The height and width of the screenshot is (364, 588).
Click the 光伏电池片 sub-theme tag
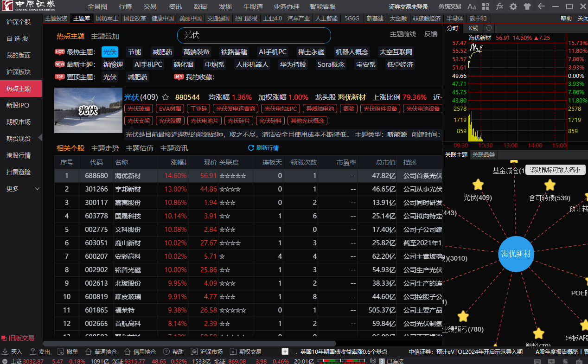[x=205, y=121]
